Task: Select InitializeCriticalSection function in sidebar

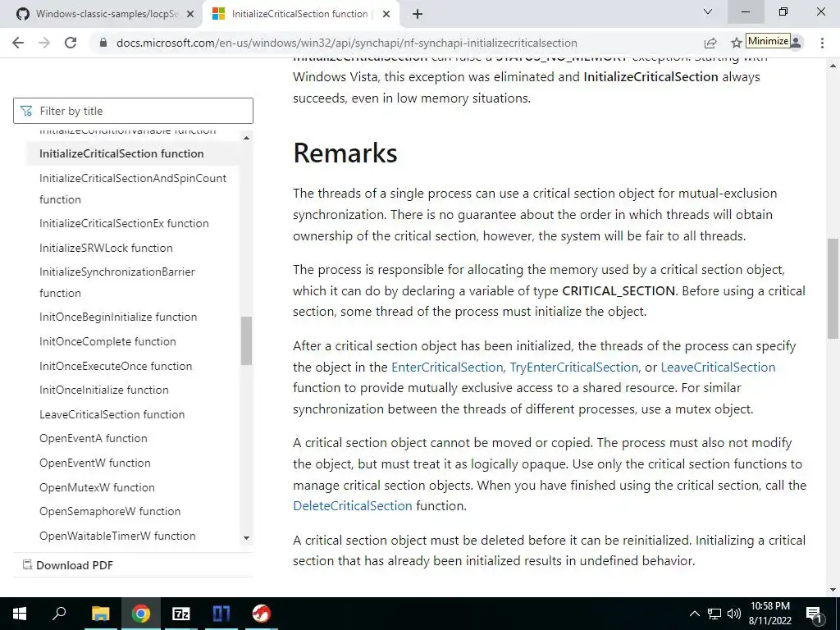Action: pyautogui.click(x=121, y=153)
